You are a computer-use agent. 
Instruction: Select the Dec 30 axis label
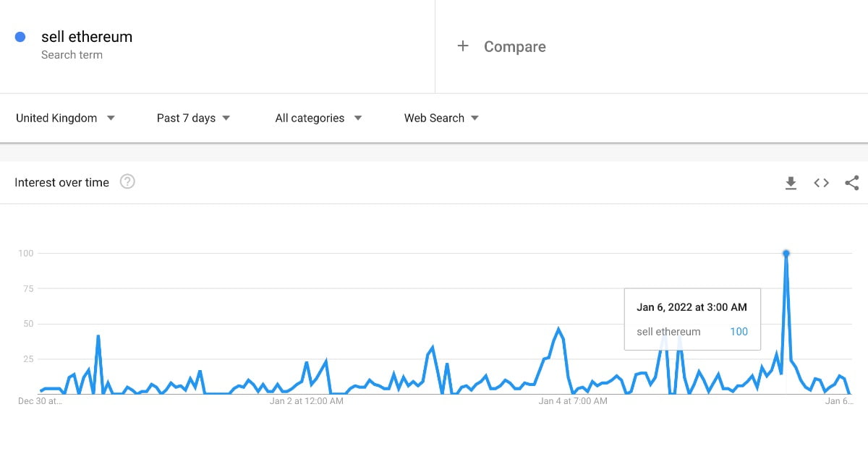(x=40, y=400)
